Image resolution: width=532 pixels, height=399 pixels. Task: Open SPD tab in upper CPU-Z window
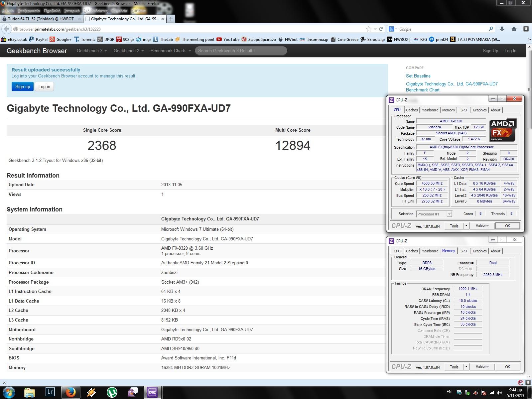[x=464, y=110]
